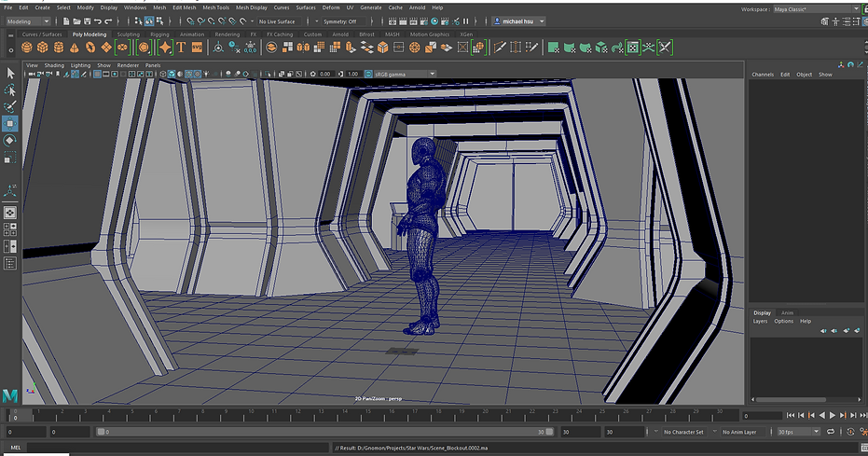Click the New Scene icon
The width and height of the screenshot is (868, 456).
tap(66, 21)
